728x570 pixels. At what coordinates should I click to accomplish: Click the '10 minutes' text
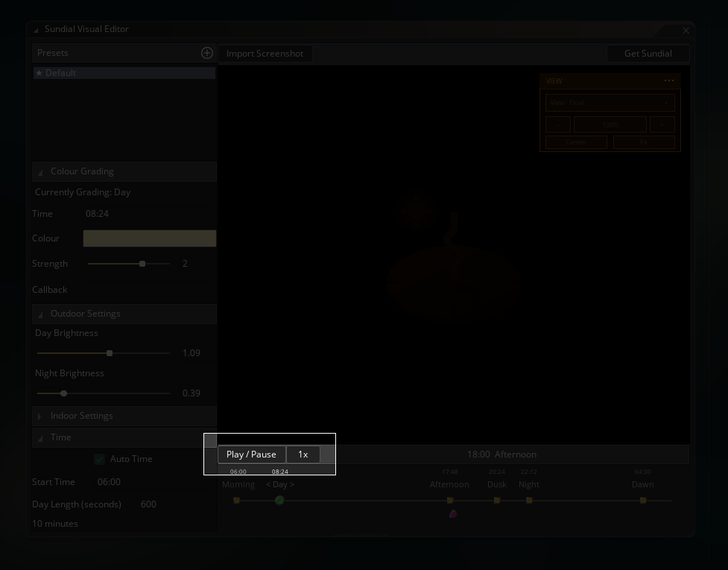coord(55,524)
